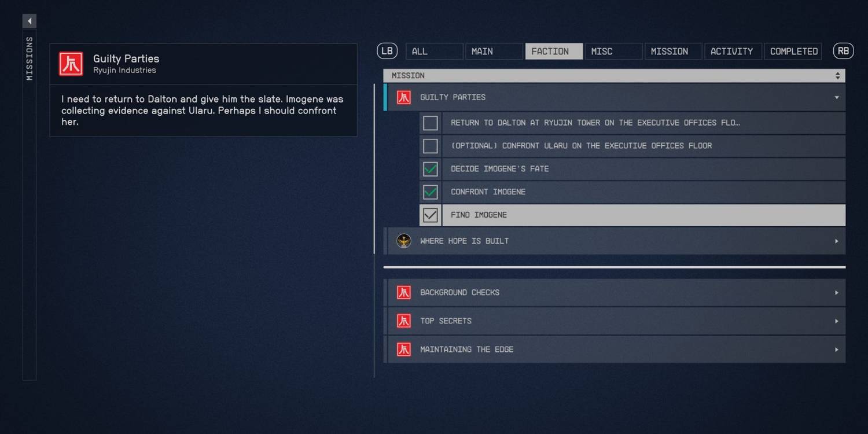The height and width of the screenshot is (434, 868).
Task: Expand the Where Hope Is Built mission
Action: (836, 241)
